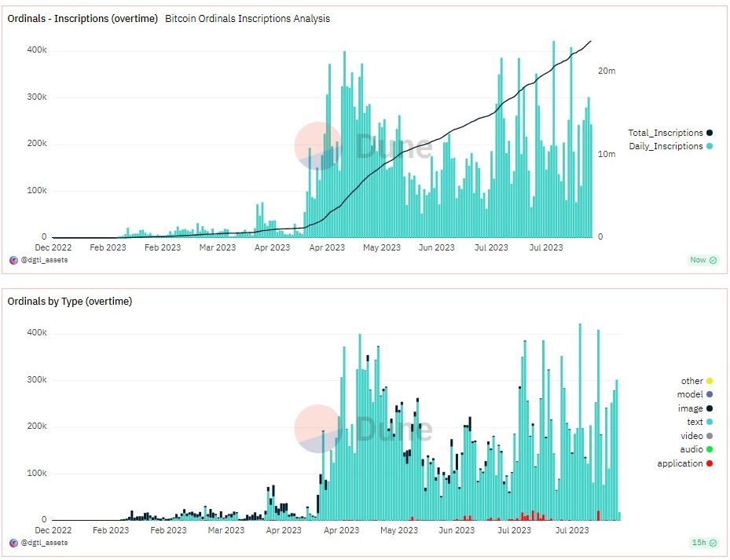The height and width of the screenshot is (560, 730).
Task: Click the green audio legend dot
Action: point(710,449)
